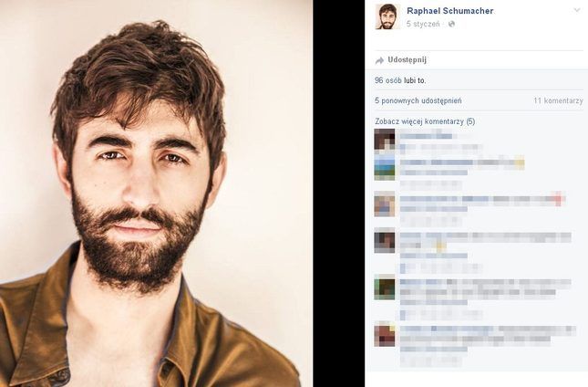Open Raphael Schumacher's profile name link

[x=450, y=11]
